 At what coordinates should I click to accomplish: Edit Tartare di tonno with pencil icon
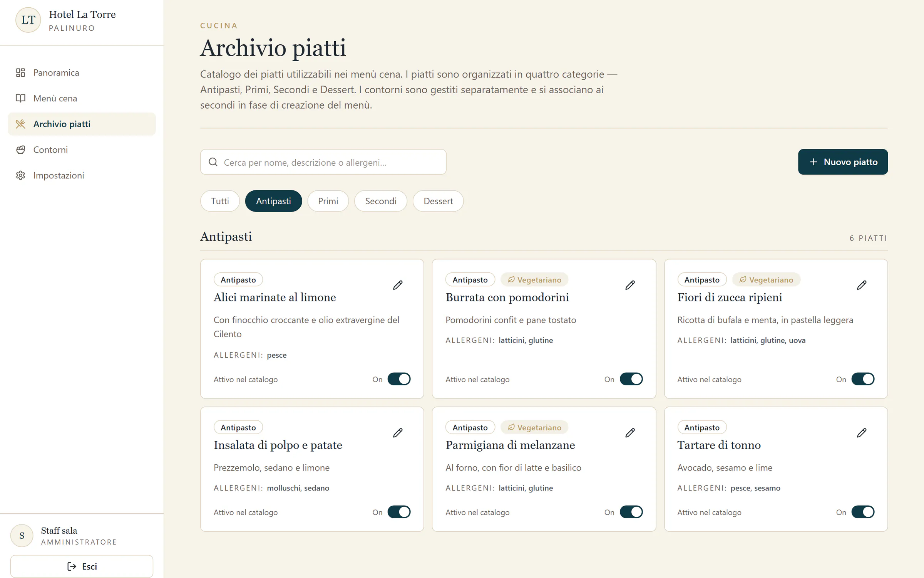point(862,433)
